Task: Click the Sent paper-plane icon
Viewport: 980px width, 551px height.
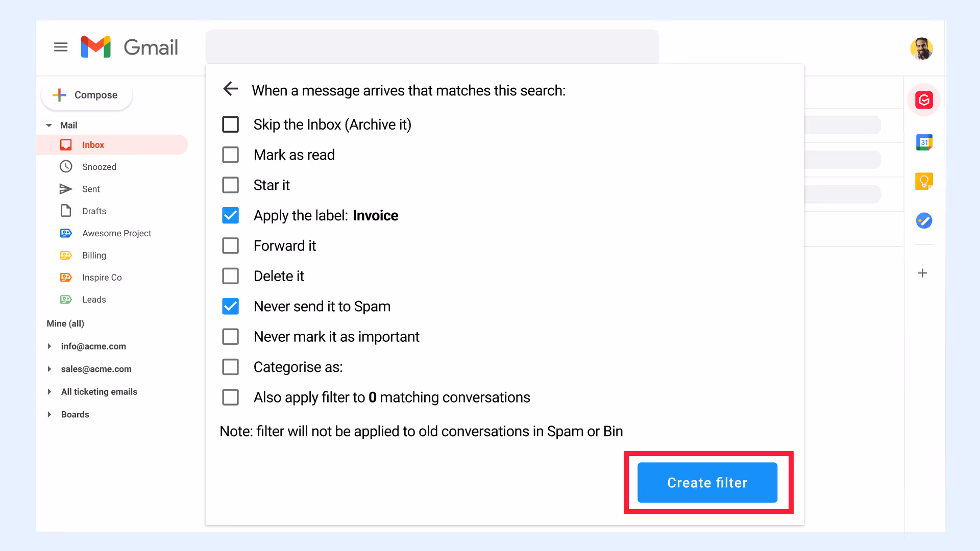Action: click(66, 189)
